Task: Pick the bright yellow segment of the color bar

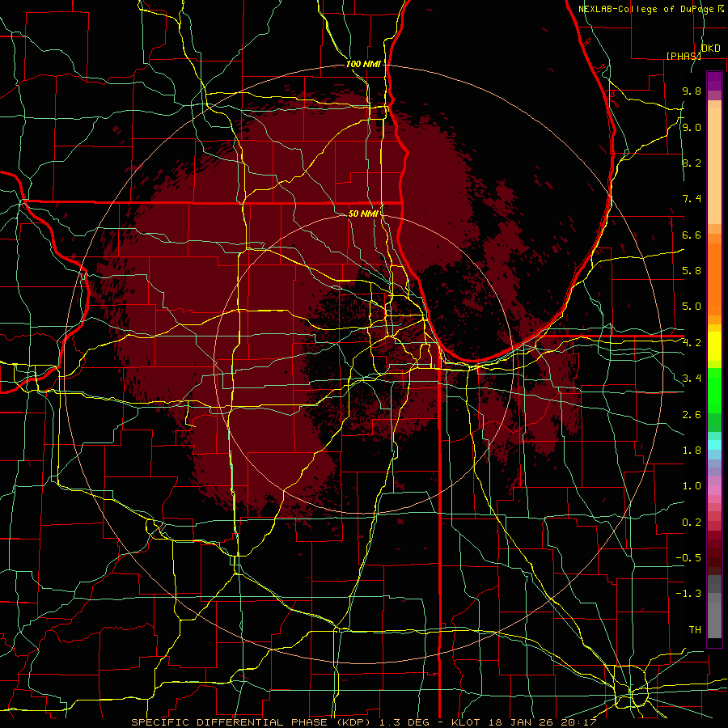Action: coord(714,346)
